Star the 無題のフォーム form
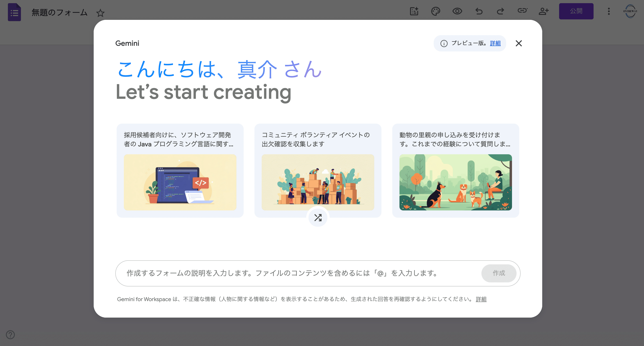 [100, 13]
